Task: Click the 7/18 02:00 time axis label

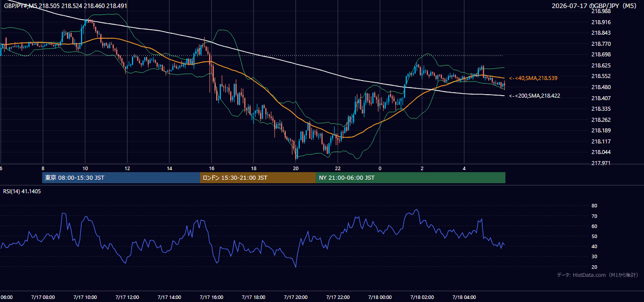Action: [x=422, y=297]
